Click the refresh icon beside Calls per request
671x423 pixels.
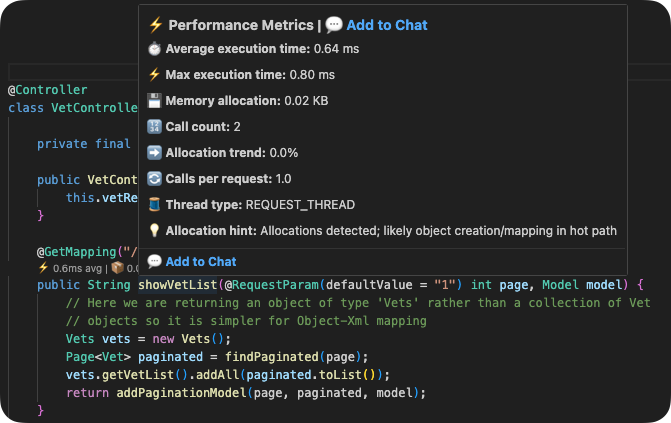(154, 179)
